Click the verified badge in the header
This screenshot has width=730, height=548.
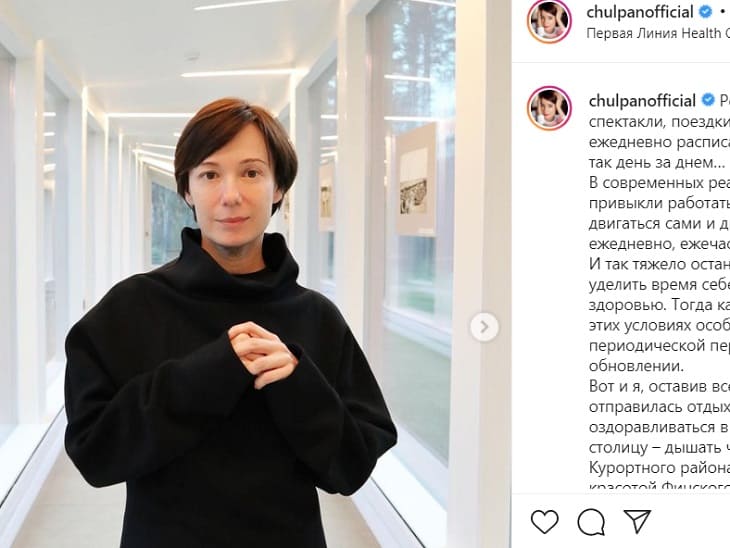pyautogui.click(x=706, y=12)
